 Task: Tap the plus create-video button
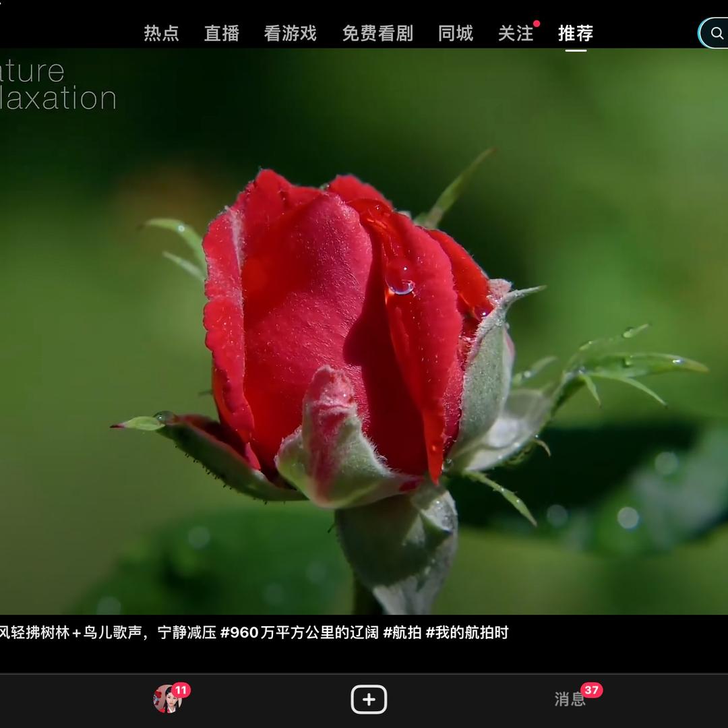[369, 699]
